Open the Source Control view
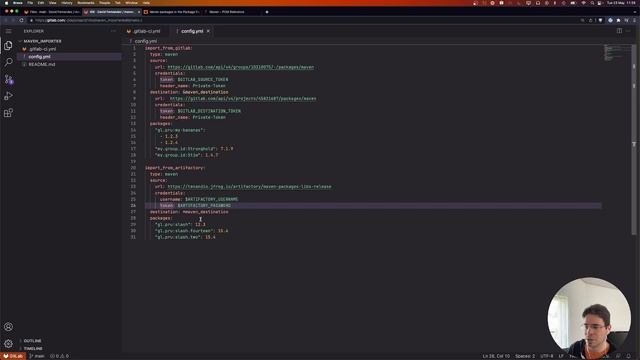This screenshot has height=360, width=640. pos(8,79)
